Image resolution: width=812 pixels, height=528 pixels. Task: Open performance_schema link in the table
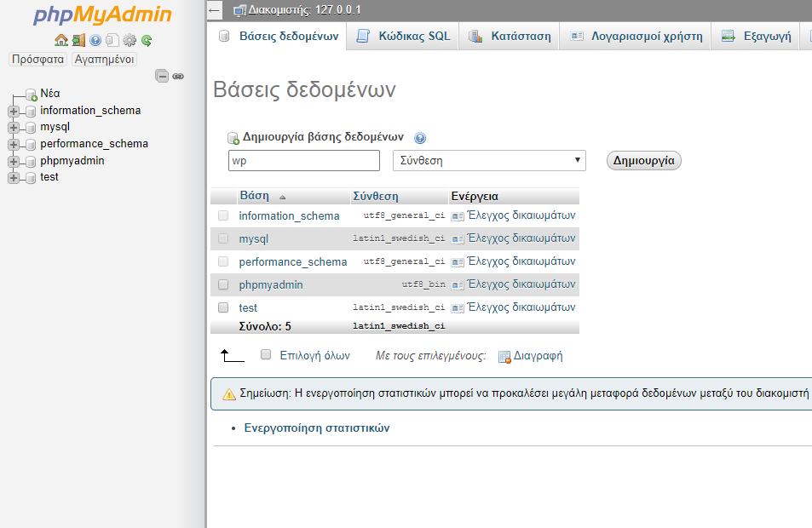pyautogui.click(x=292, y=262)
